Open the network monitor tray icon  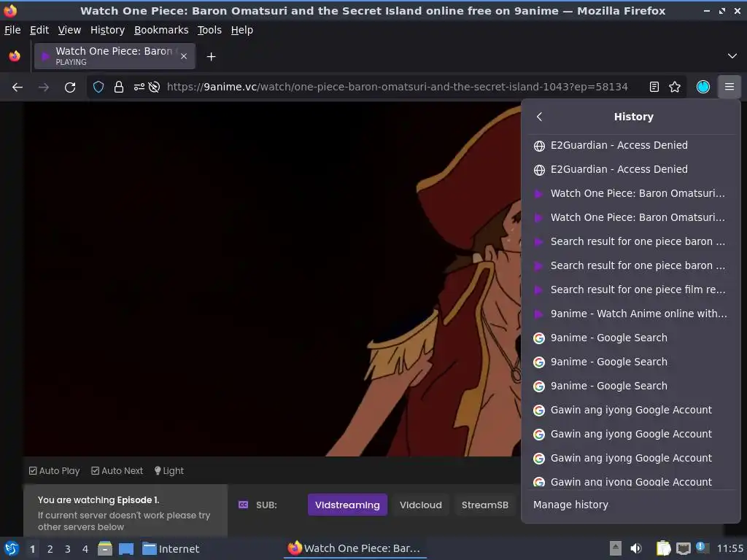tap(683, 548)
